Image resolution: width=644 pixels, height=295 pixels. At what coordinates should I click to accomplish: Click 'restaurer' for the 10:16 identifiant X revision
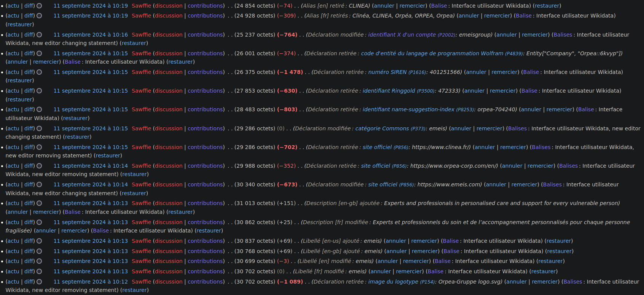[134, 43]
